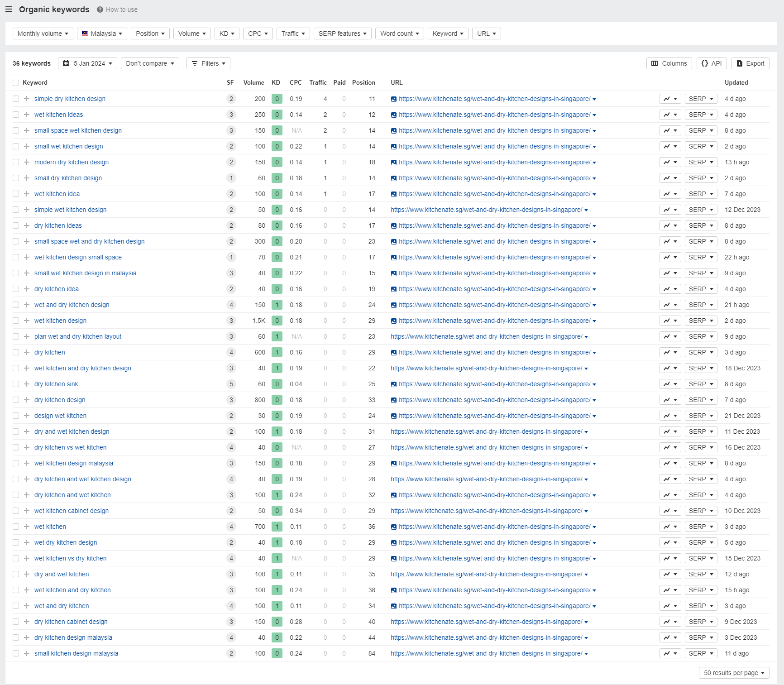Click KD badge for 'wet kitchen design'
784x685 pixels.
[x=277, y=321]
